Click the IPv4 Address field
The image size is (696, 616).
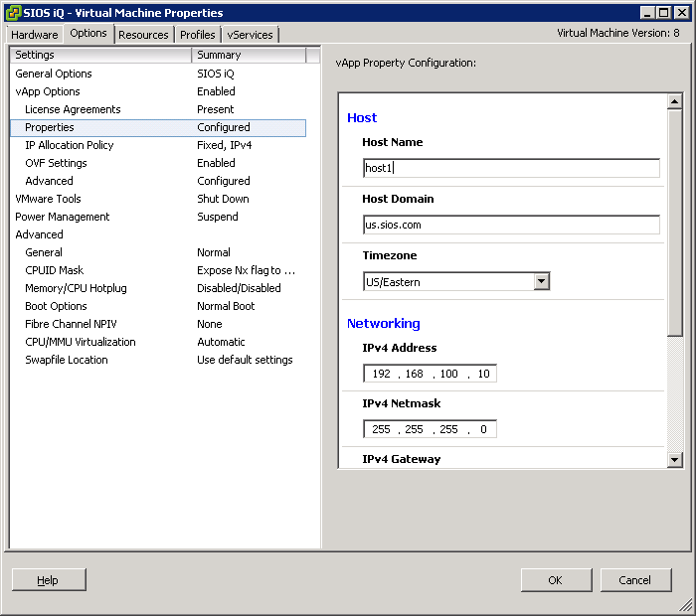(x=430, y=374)
